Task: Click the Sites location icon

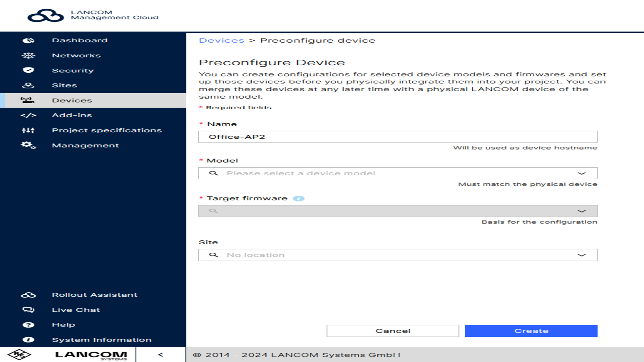Action: tap(28, 85)
